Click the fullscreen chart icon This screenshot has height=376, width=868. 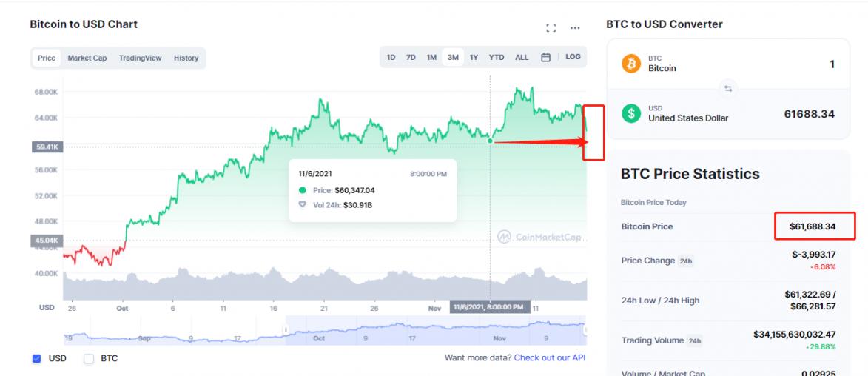[x=551, y=28]
